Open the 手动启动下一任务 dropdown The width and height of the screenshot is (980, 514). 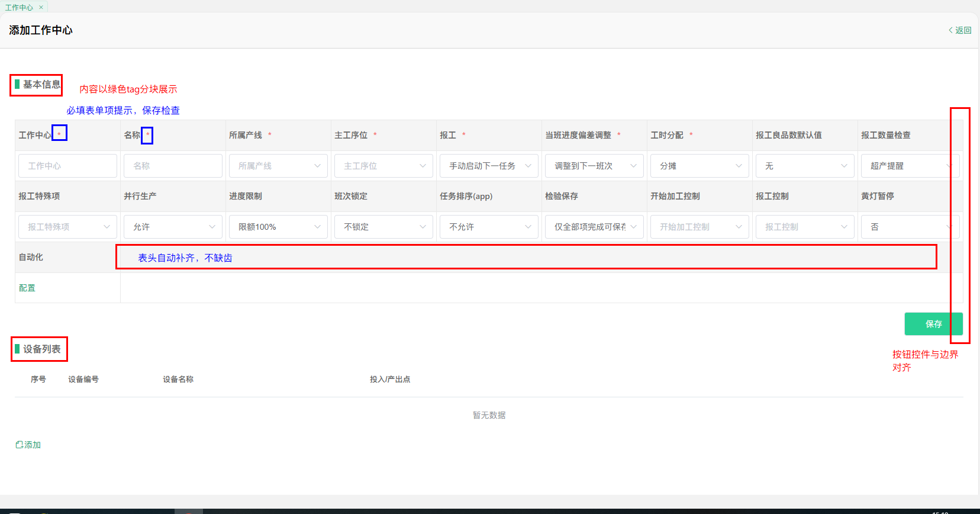(x=489, y=166)
